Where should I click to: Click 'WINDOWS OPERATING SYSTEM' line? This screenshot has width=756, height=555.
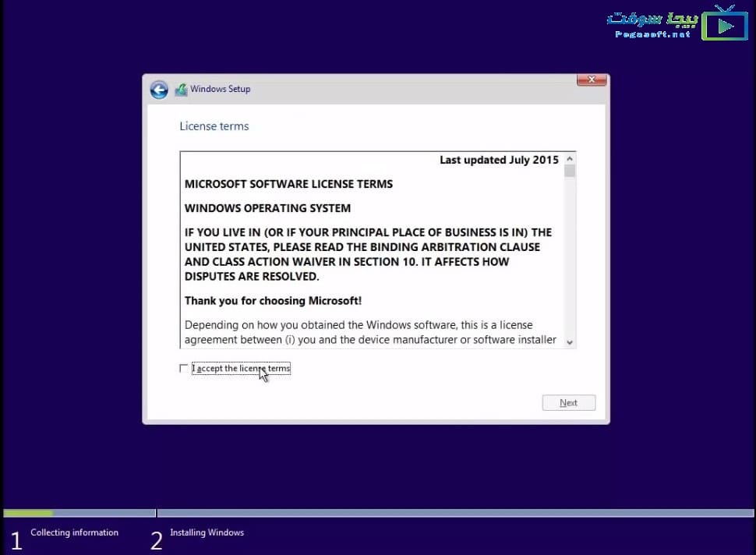(x=267, y=208)
